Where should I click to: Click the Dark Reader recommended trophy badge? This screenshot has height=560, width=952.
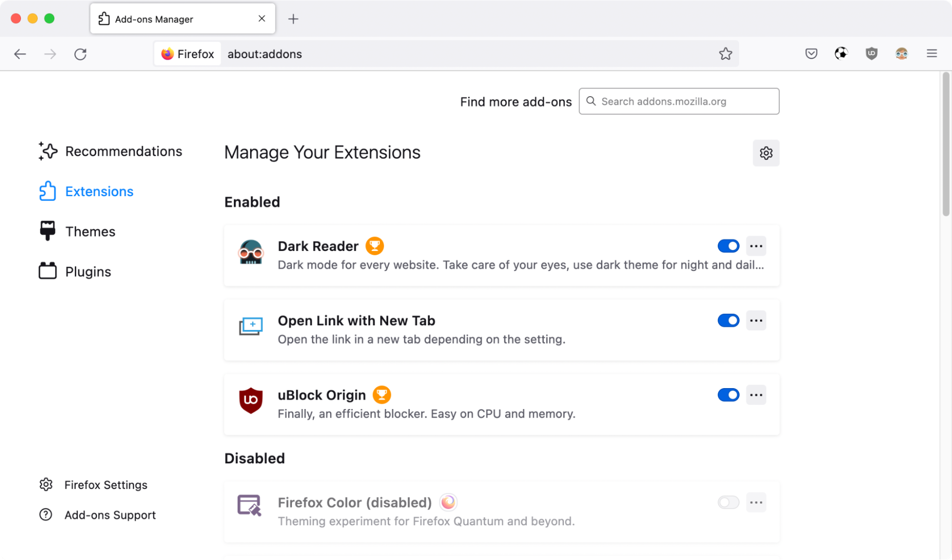[375, 246]
